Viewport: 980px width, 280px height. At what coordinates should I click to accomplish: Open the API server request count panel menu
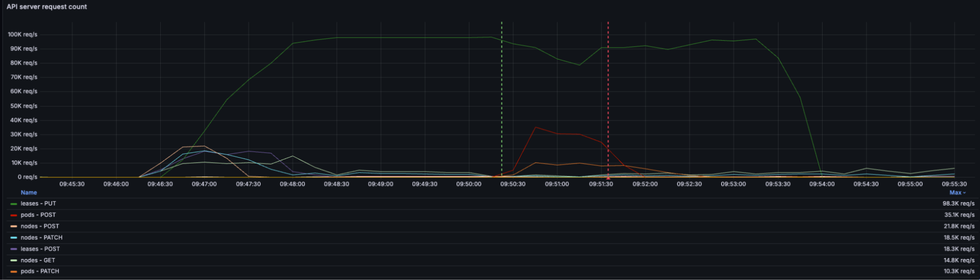tap(47, 7)
